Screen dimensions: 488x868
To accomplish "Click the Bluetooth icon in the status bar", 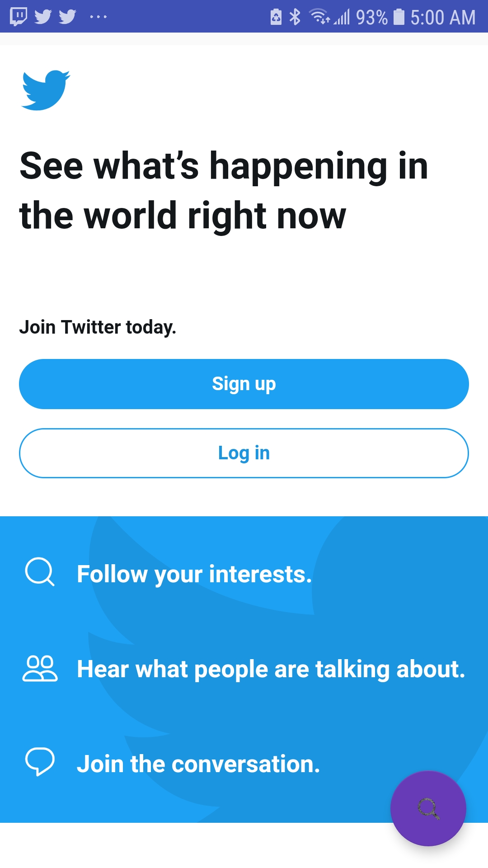I will 295,17.
